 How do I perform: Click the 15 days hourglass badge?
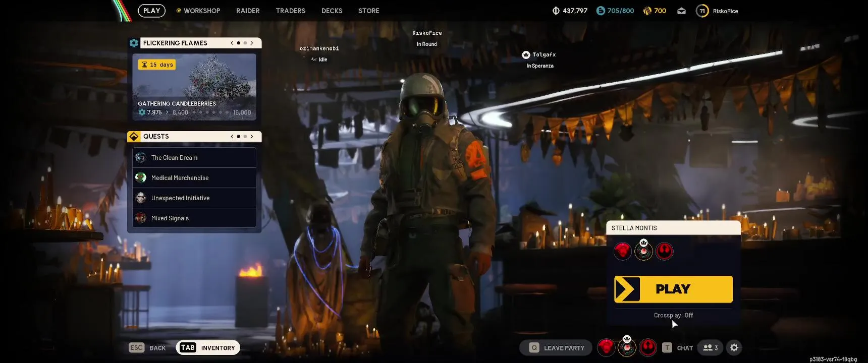point(157,65)
